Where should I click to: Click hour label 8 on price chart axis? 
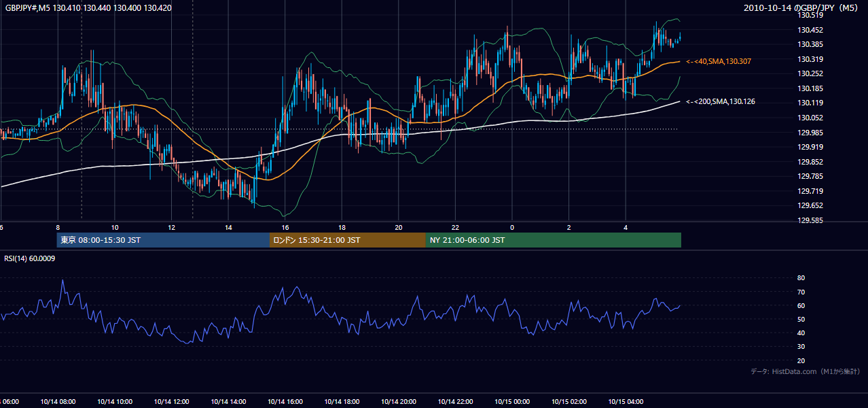[x=58, y=227]
